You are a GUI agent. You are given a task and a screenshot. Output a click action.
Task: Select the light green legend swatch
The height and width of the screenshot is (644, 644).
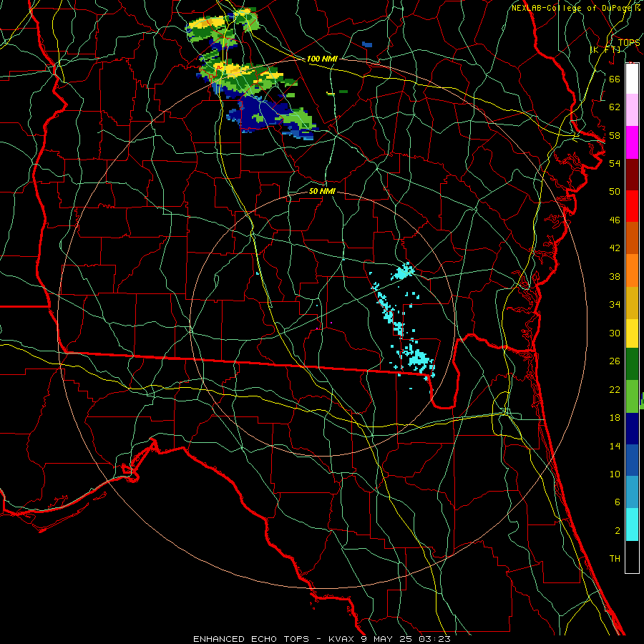[632, 396]
